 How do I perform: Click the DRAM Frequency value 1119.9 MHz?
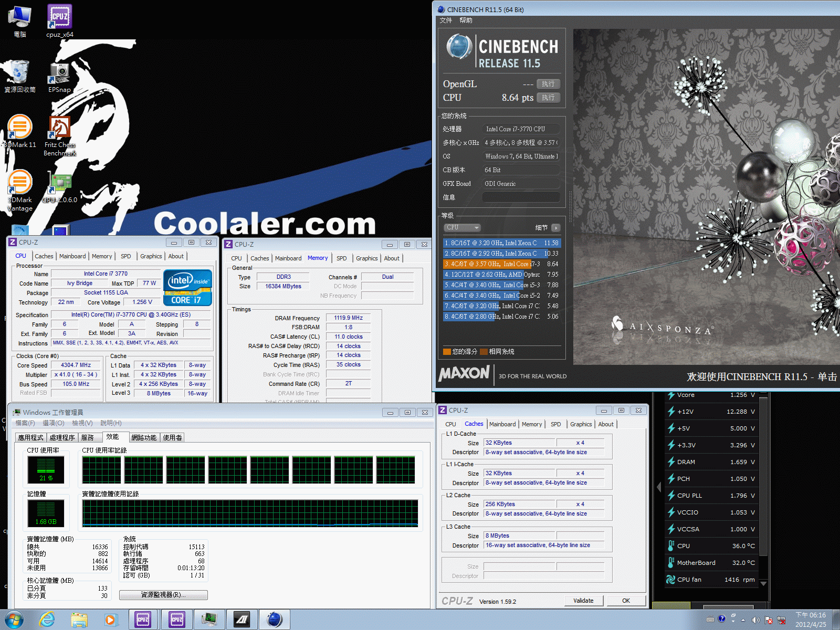349,318
